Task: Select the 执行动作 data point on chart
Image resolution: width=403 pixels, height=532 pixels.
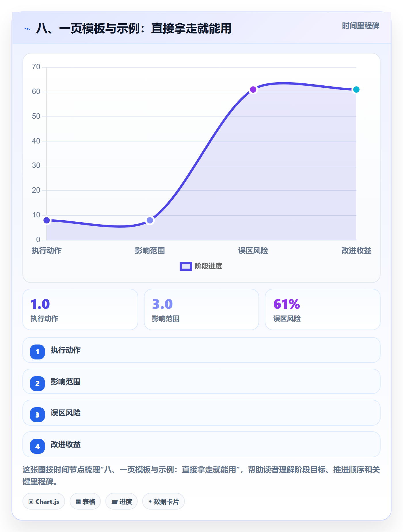Action: (47, 221)
